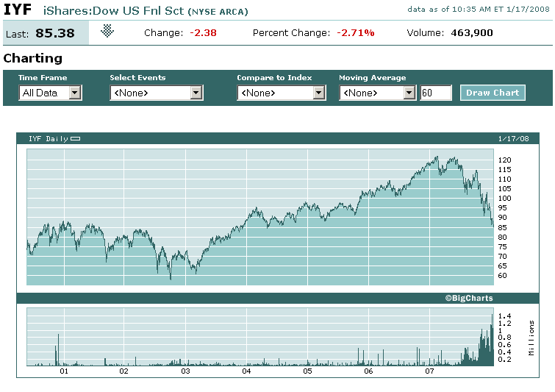Open the Time Frame dropdown
Image resolution: width=555 pixels, height=392 pixels.
click(x=50, y=93)
